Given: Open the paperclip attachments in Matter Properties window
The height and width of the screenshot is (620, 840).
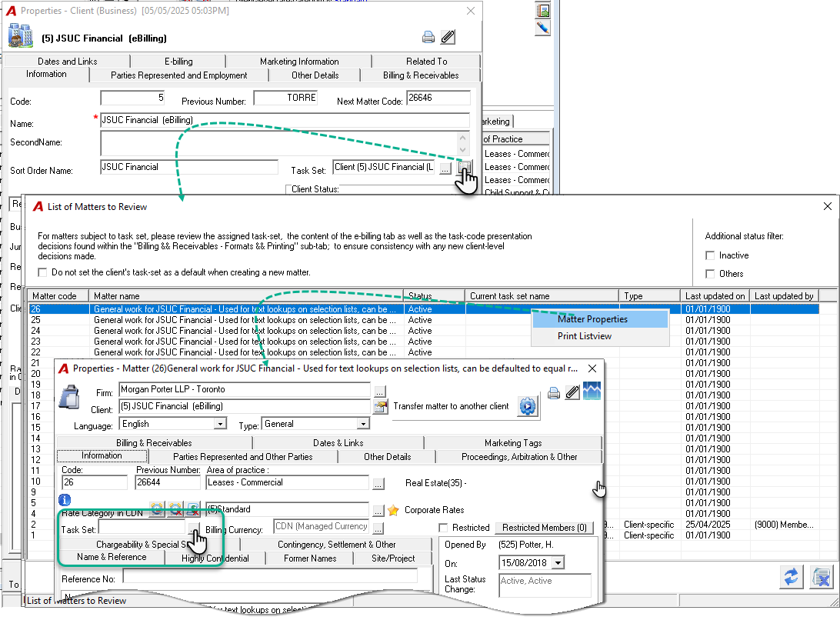Looking at the screenshot, I should coord(572,392).
